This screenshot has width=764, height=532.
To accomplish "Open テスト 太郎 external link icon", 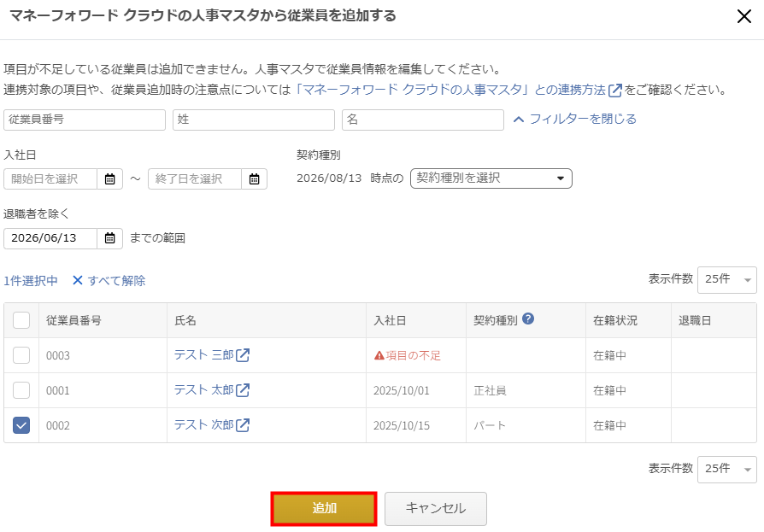I will tap(243, 390).
